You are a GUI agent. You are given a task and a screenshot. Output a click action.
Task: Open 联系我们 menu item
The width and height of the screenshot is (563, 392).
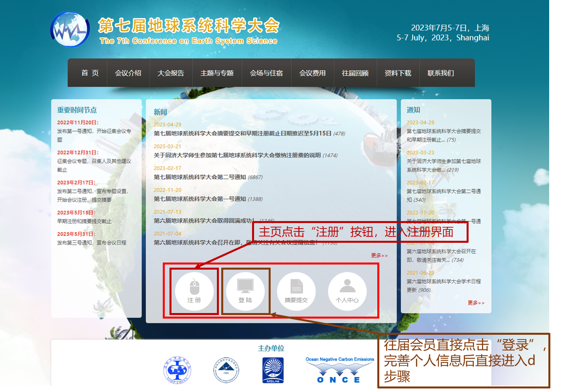coord(441,73)
